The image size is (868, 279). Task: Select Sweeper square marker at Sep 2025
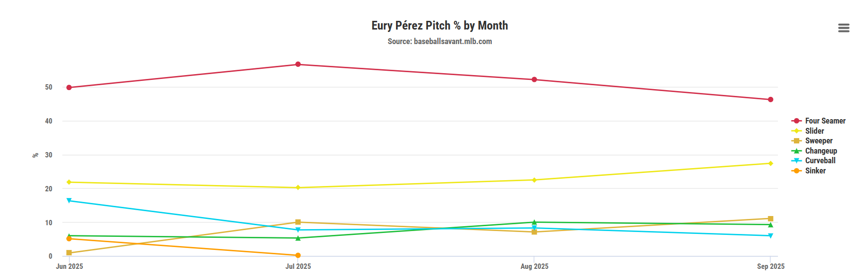click(x=771, y=219)
